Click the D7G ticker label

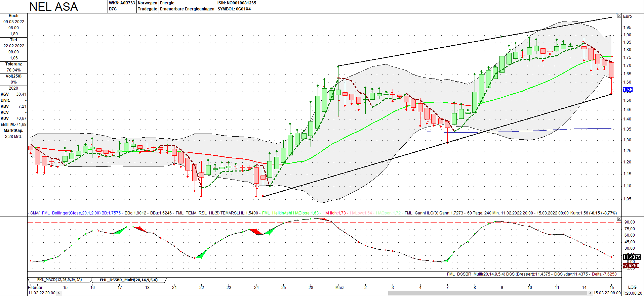[x=113, y=9]
